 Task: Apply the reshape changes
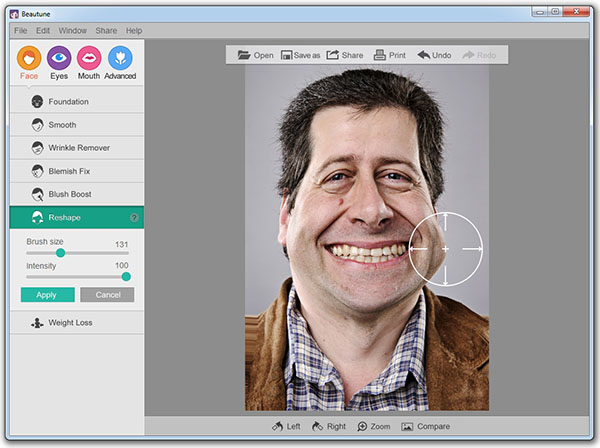click(47, 295)
